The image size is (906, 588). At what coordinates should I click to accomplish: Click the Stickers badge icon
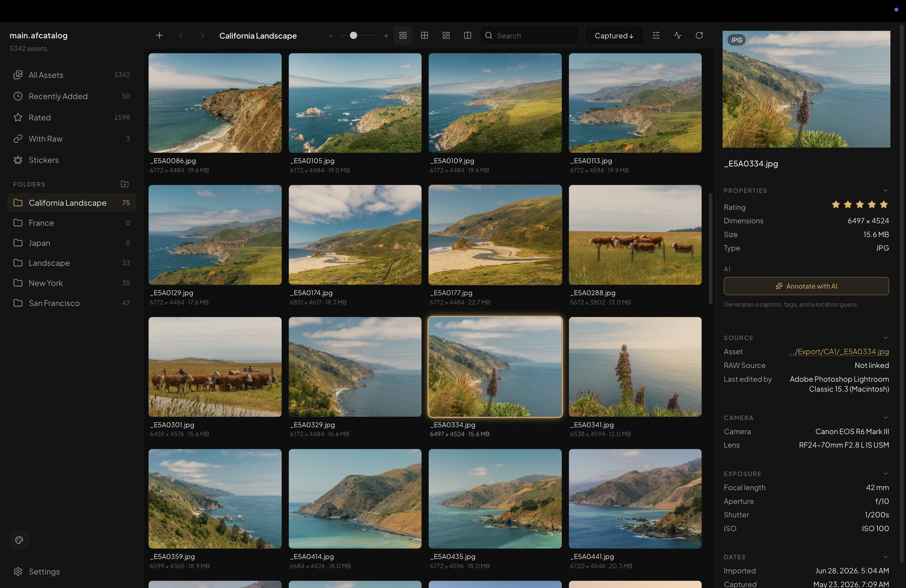[18, 160]
